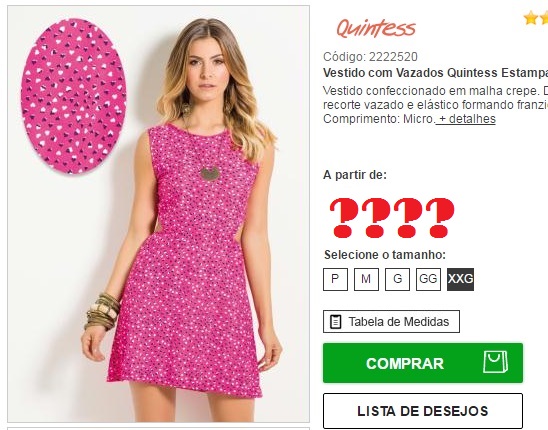Select size M

[366, 279]
